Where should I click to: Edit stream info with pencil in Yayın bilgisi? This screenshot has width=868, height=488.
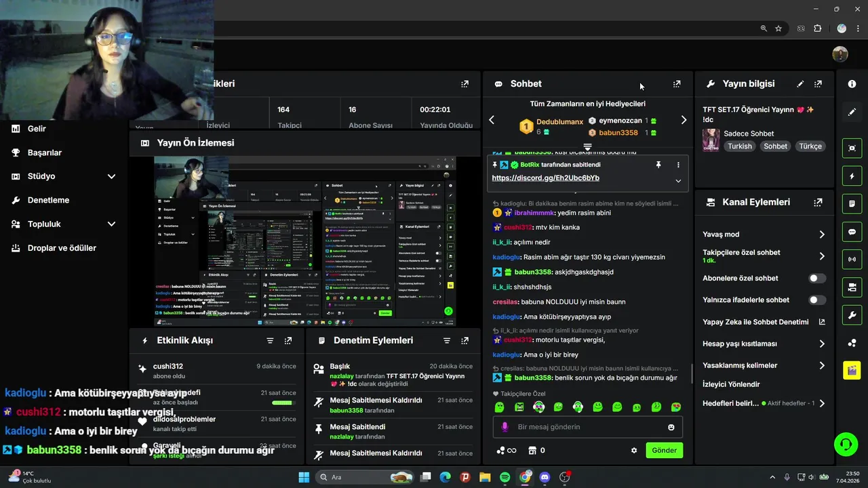pyautogui.click(x=800, y=84)
